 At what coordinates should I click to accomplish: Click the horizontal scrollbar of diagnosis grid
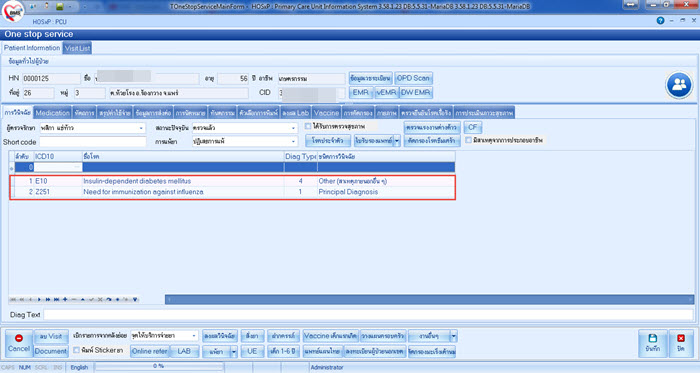click(429, 299)
